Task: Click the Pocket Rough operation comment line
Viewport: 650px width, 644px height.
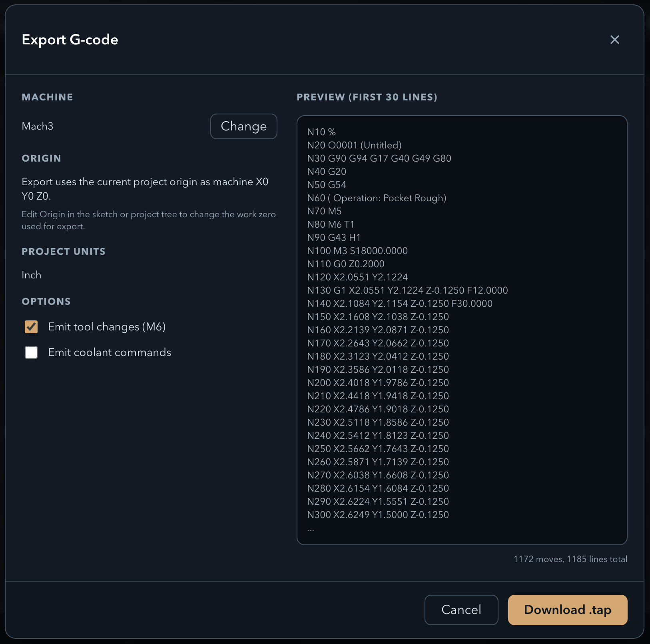Action: (x=377, y=198)
